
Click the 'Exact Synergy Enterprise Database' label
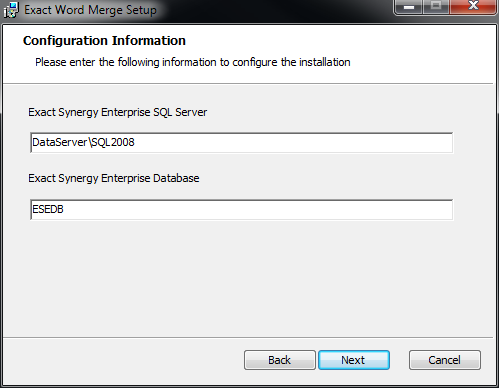pos(114,178)
